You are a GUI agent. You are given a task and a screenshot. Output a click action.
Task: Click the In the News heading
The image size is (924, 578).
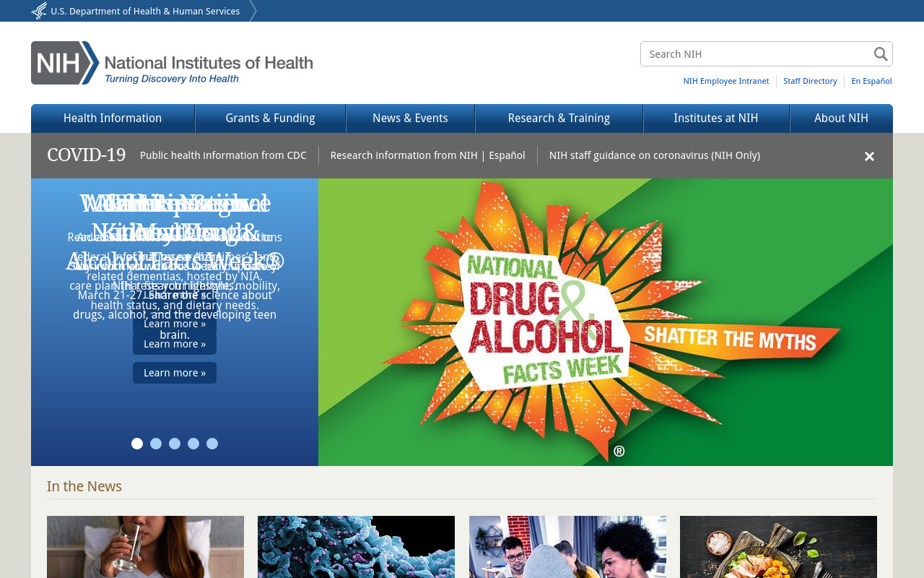point(84,486)
